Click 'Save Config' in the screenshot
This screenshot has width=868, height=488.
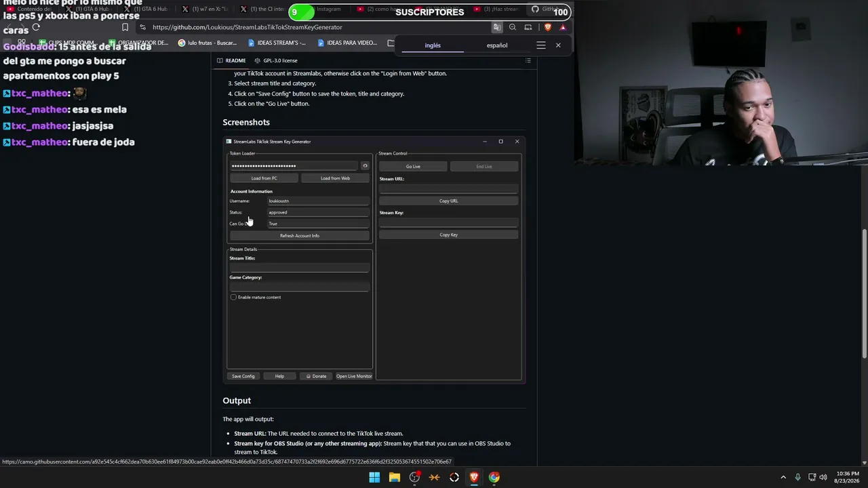[243, 376]
